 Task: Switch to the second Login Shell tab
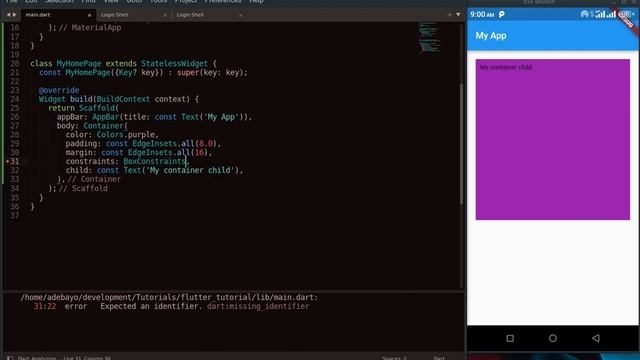(x=208, y=15)
